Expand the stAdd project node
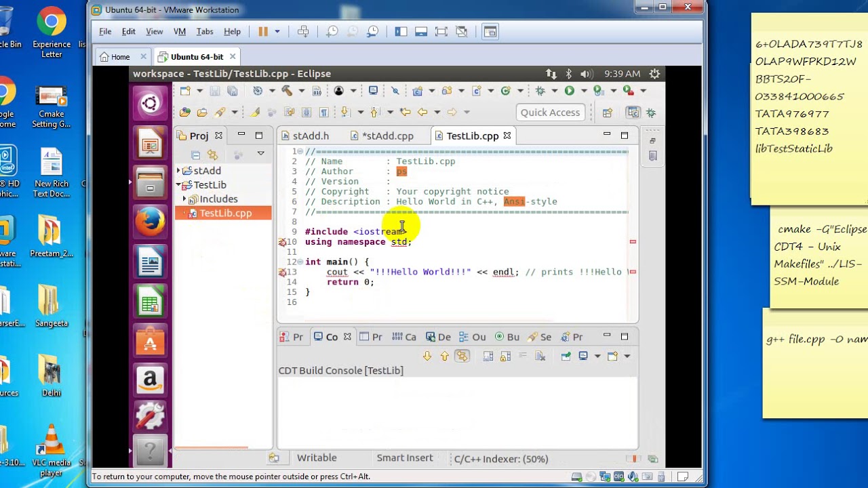This screenshot has height=488, width=868. [178, 171]
